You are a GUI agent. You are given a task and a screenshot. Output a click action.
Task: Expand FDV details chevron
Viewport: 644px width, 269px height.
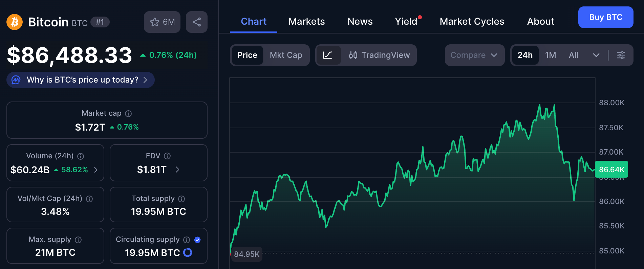pyautogui.click(x=177, y=170)
